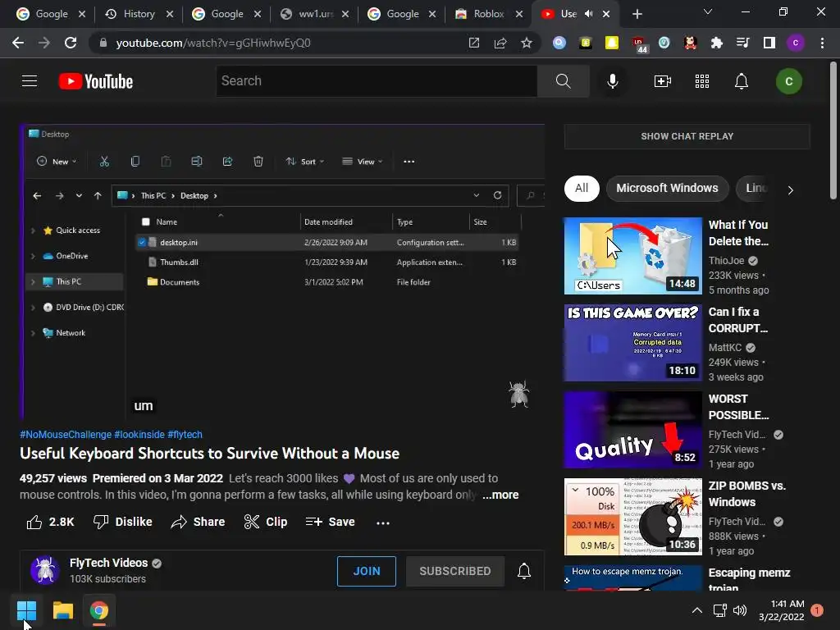
Task: Open Windows Start menu
Action: tap(26, 610)
